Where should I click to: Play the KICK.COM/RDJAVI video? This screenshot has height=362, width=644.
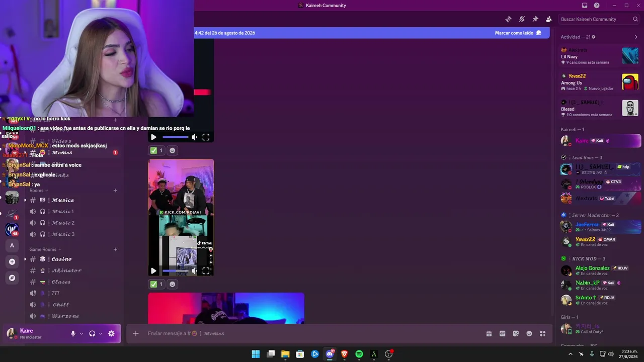coord(153,271)
